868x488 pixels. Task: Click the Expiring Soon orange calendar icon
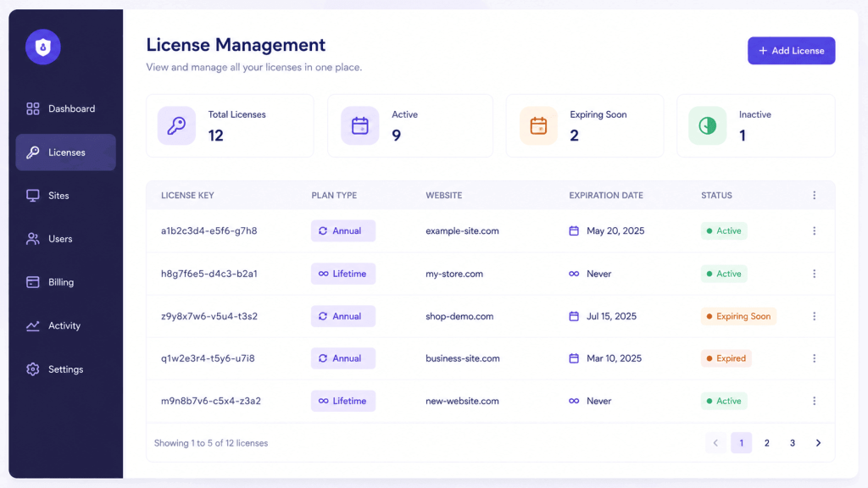(538, 125)
